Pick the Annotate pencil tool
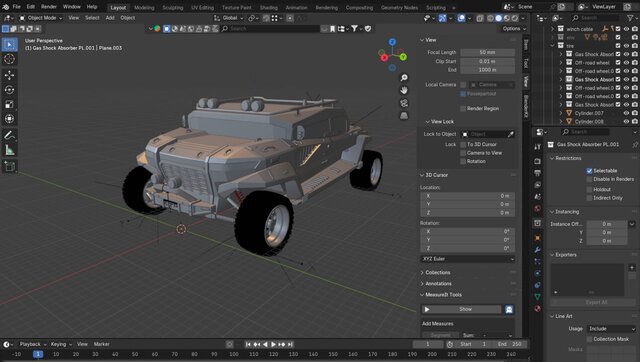Screen dimensions: 640x362 coord(9,135)
